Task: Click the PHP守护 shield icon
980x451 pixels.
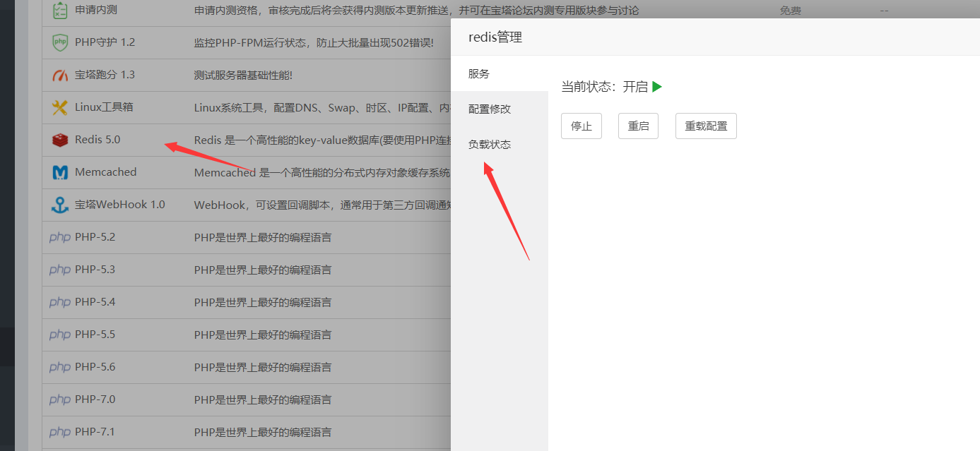Action: click(x=60, y=42)
